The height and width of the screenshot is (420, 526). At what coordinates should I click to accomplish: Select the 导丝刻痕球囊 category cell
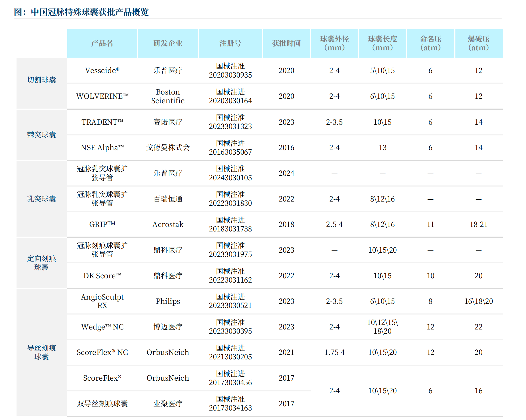pyautogui.click(x=41, y=352)
